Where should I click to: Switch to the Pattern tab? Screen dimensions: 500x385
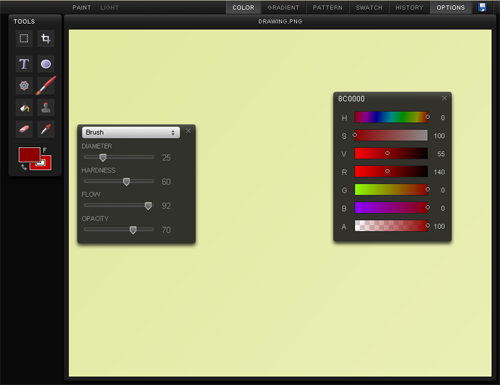point(327,7)
